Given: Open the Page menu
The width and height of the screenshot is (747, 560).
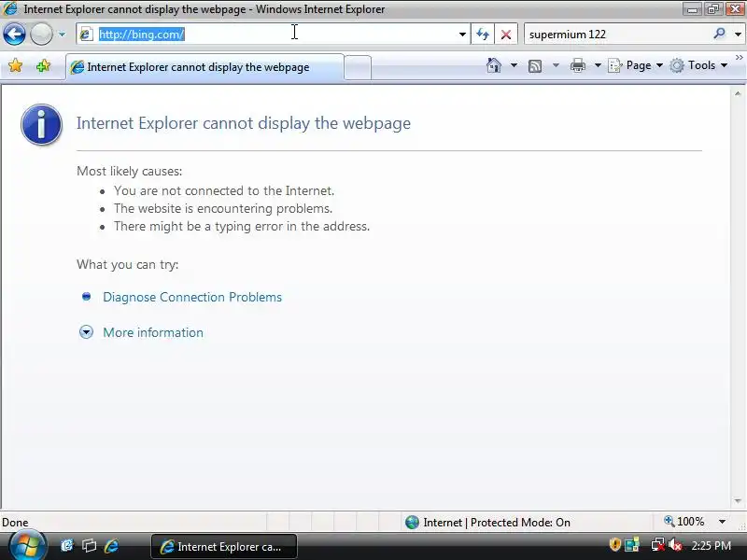Looking at the screenshot, I should coord(636,65).
